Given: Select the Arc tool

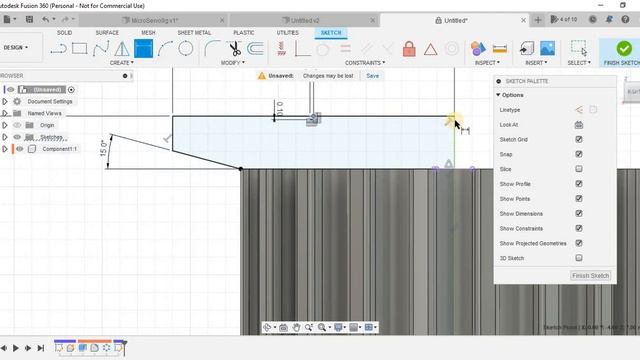Looking at the screenshot, I should [164, 49].
